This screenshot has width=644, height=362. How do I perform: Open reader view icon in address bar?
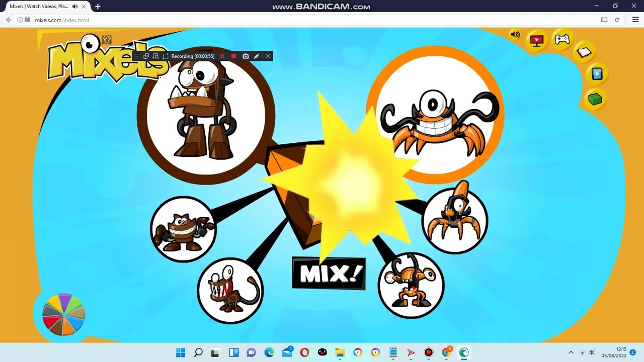604,20
